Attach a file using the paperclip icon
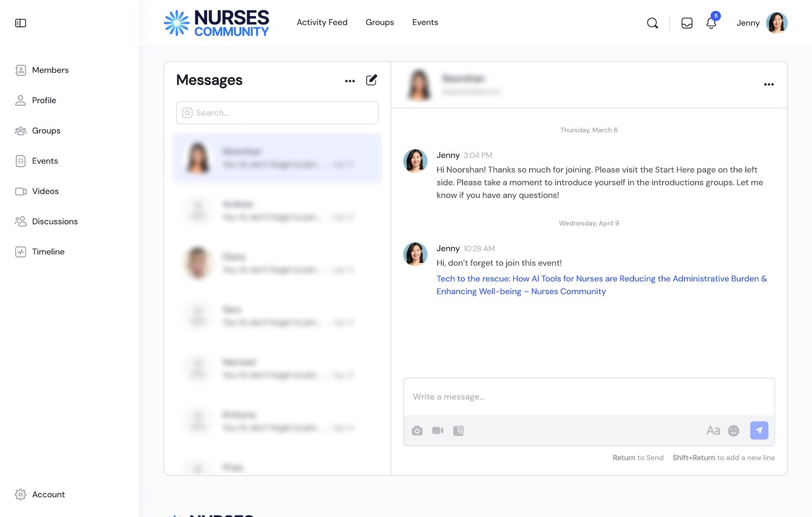The image size is (812, 517). (458, 430)
